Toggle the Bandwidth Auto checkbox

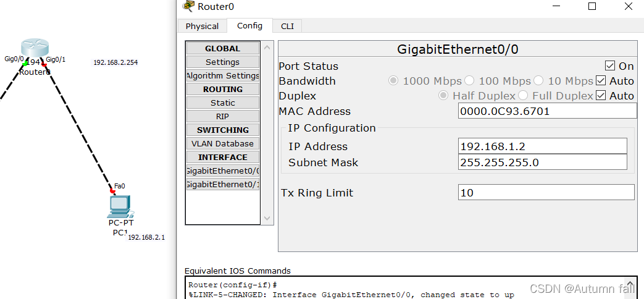point(601,81)
